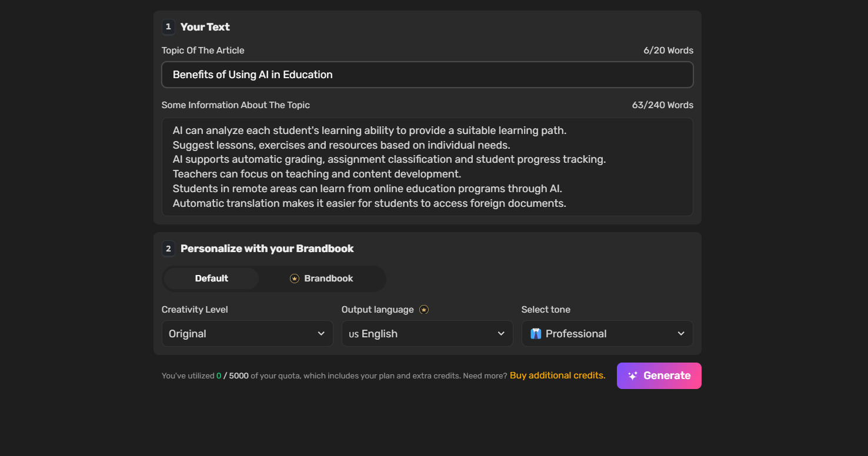The width and height of the screenshot is (868, 456).
Task: Open the Select tone dropdown showing Professional
Action: click(607, 334)
